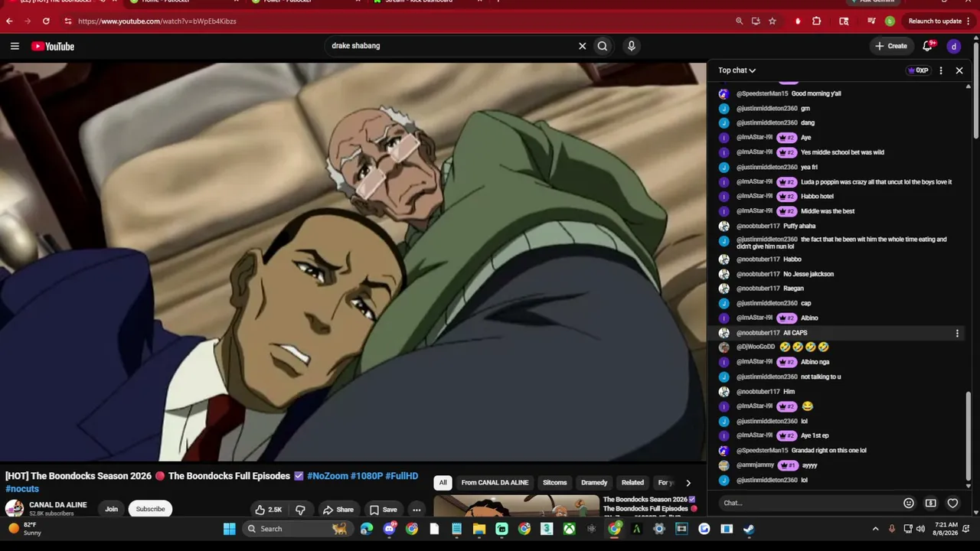Open the #NoZoom hashtag link
Image resolution: width=980 pixels, height=551 pixels.
click(x=327, y=476)
